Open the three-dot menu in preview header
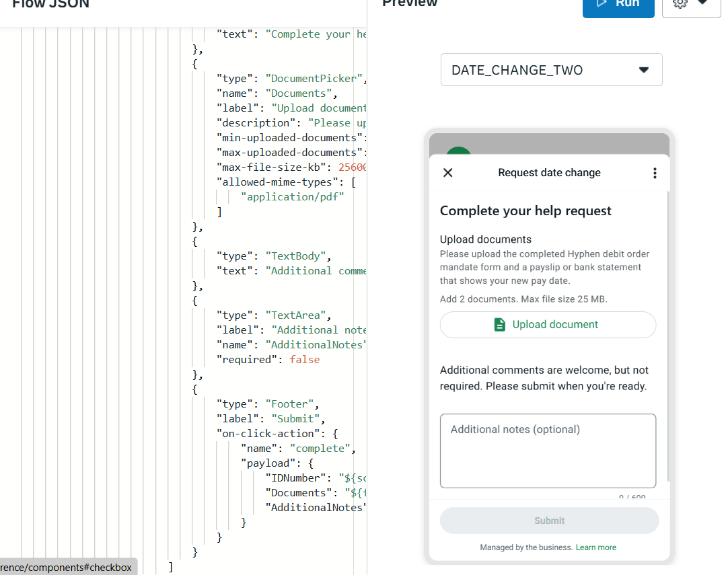 tap(655, 173)
